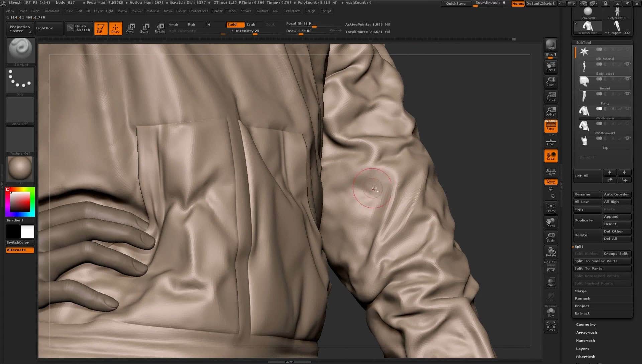Toggle PolyF polyframe display
The width and height of the screenshot is (642, 364).
click(x=551, y=267)
